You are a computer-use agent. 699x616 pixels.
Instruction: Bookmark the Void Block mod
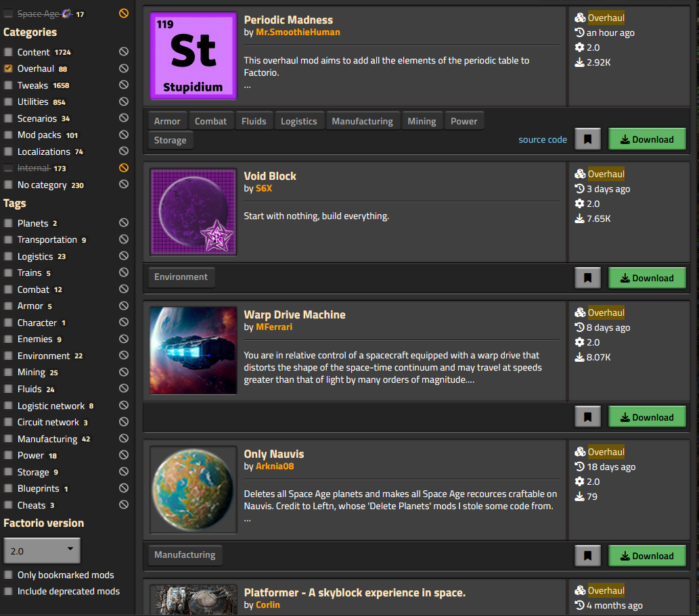click(587, 278)
